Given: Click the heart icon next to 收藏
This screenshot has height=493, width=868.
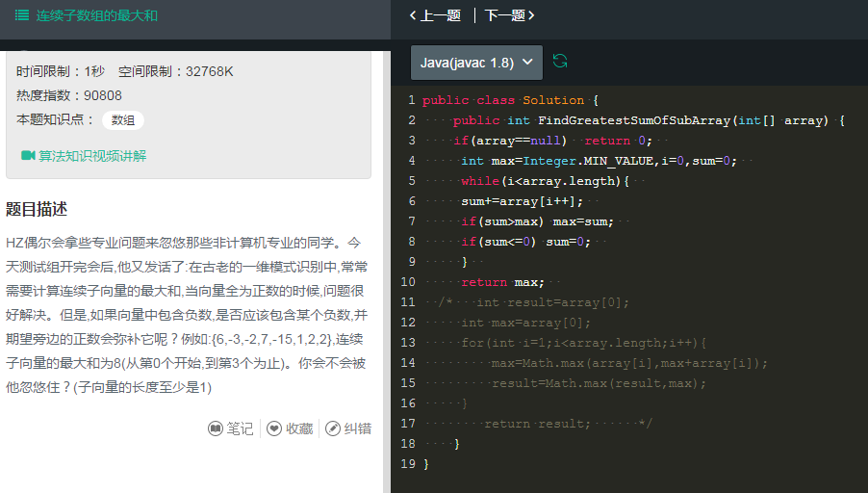Looking at the screenshot, I should point(274,428).
